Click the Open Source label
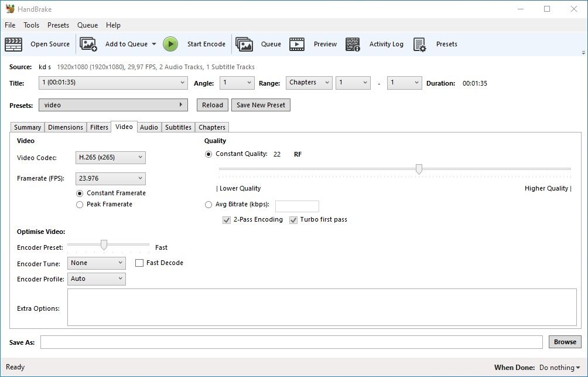 50,44
